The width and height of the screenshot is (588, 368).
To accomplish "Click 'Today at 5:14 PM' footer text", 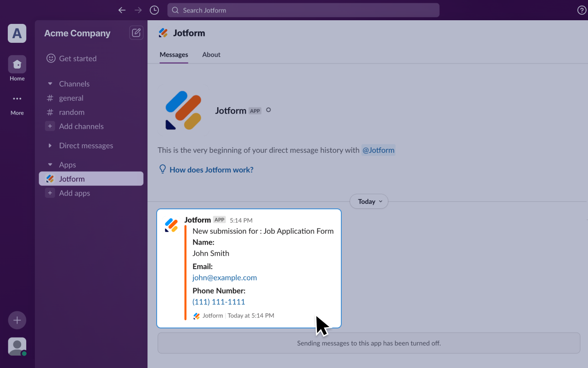I will (251, 316).
